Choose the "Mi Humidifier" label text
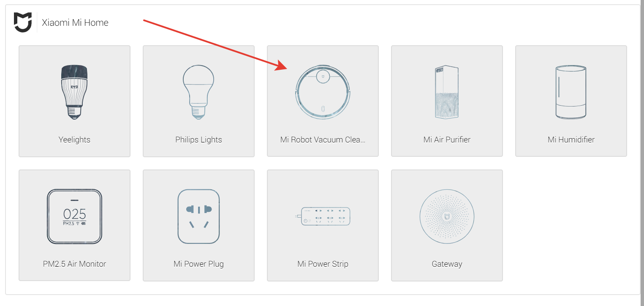 (x=571, y=139)
